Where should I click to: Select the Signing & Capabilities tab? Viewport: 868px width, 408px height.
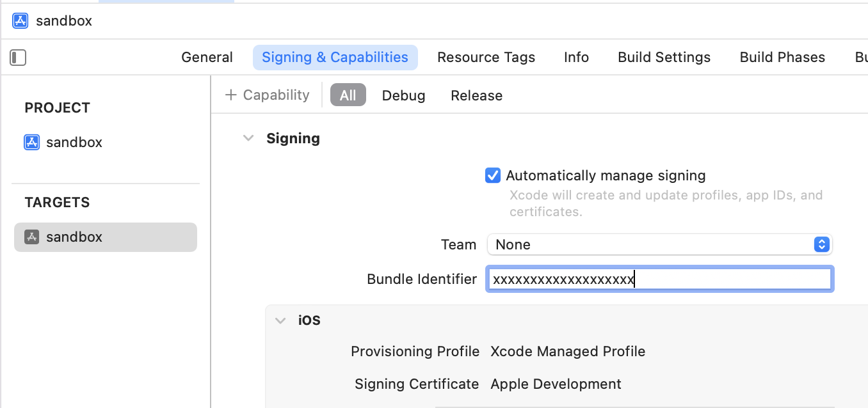click(335, 58)
